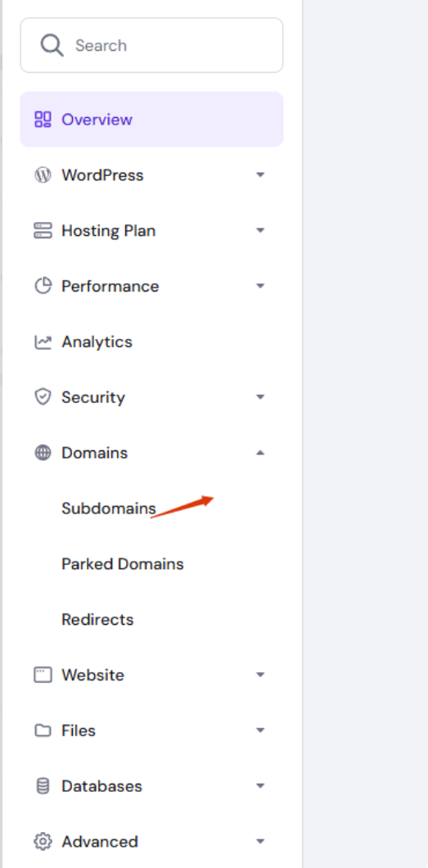Expand the Hosting Plan dropdown arrow
The height and width of the screenshot is (868, 428).
260,230
